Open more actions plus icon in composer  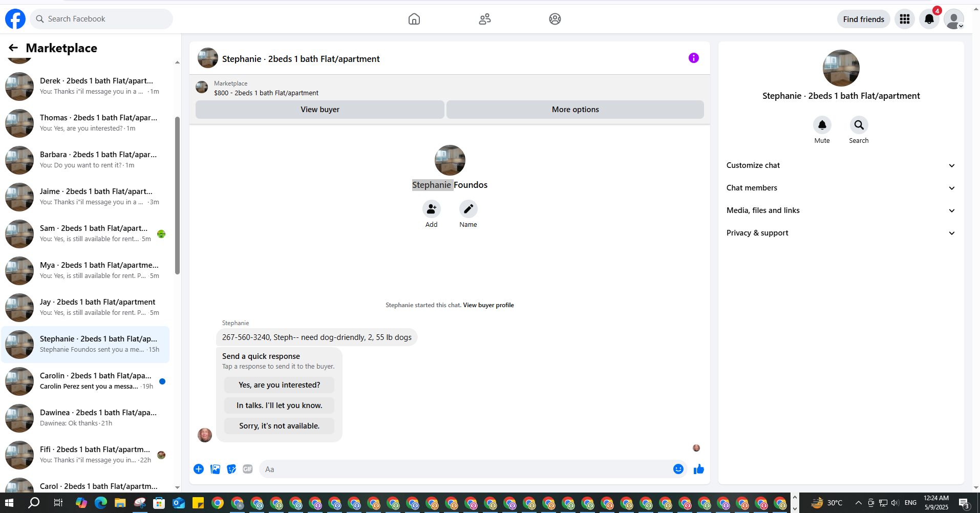(x=199, y=469)
